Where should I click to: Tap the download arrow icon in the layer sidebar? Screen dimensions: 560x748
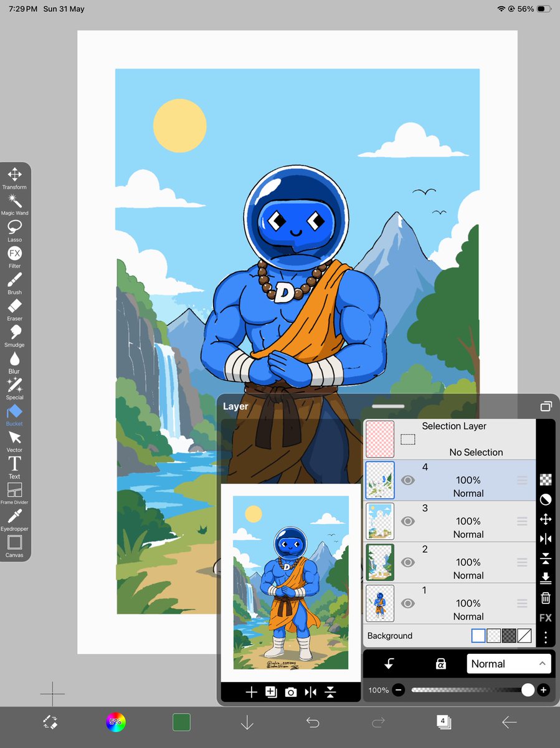pos(546,578)
